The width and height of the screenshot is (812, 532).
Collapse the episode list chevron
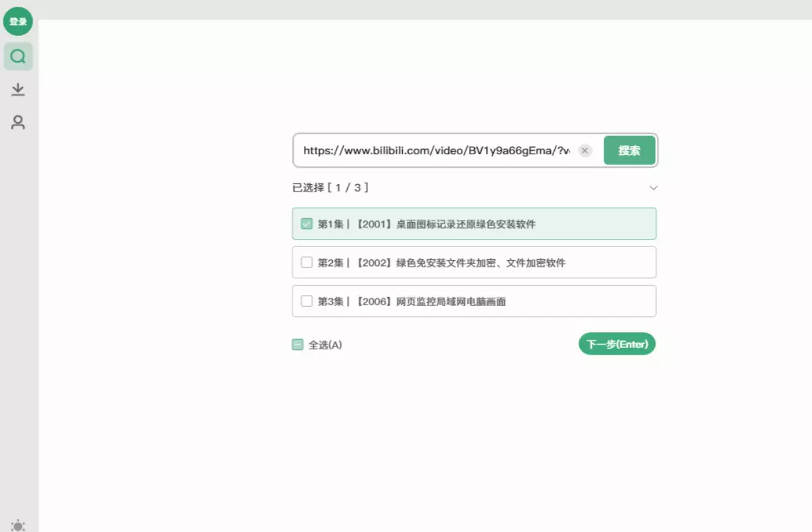653,187
